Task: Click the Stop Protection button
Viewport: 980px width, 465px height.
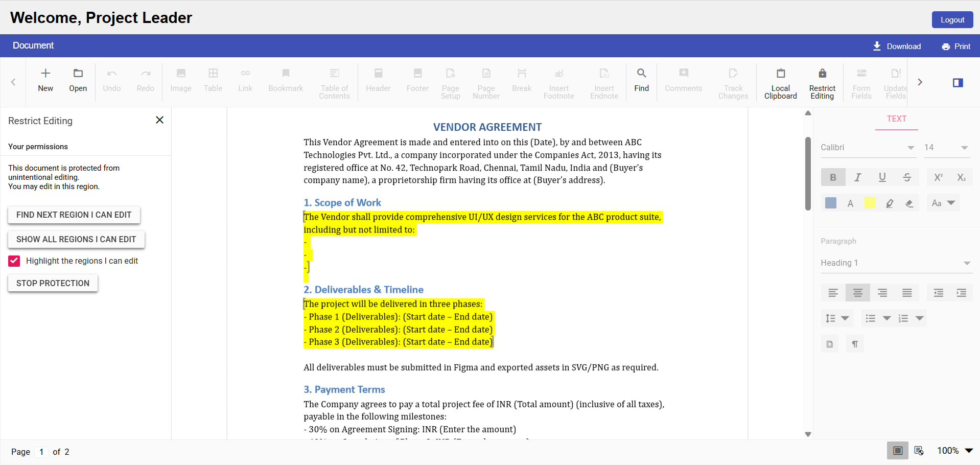Action: coord(53,284)
